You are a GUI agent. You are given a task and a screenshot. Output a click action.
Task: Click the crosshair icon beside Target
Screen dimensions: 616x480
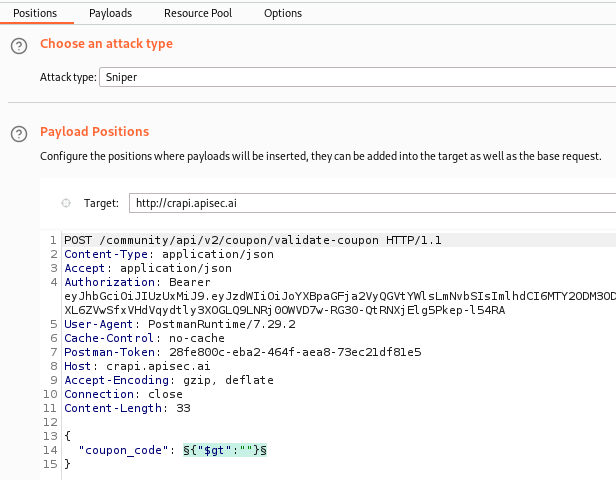[66, 203]
